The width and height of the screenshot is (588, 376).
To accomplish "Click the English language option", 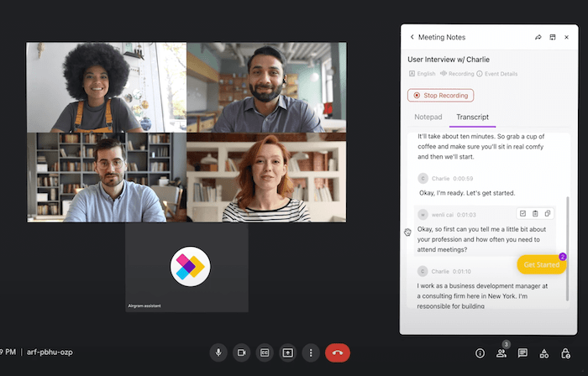I will (x=422, y=74).
